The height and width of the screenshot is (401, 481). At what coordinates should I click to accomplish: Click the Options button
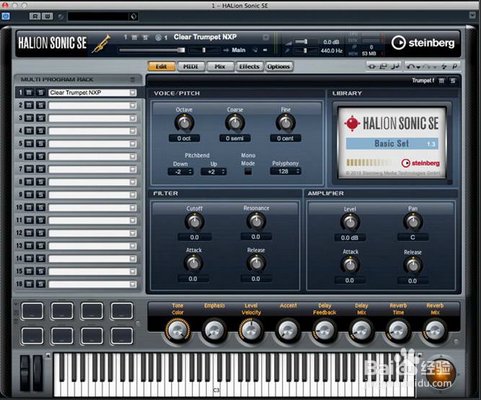278,66
